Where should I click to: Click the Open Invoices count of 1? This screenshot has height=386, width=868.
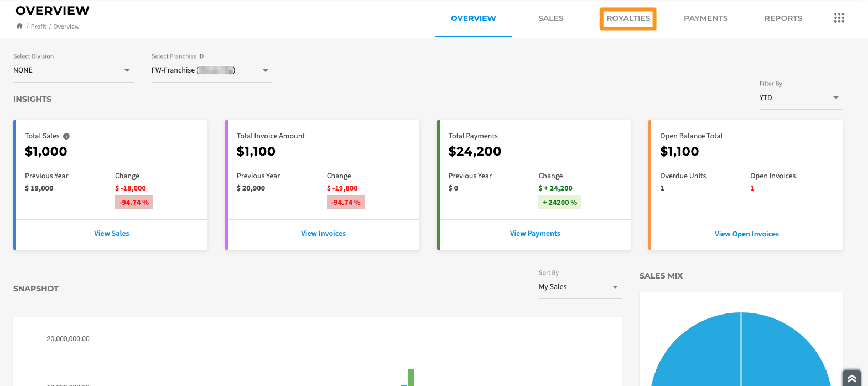752,188
